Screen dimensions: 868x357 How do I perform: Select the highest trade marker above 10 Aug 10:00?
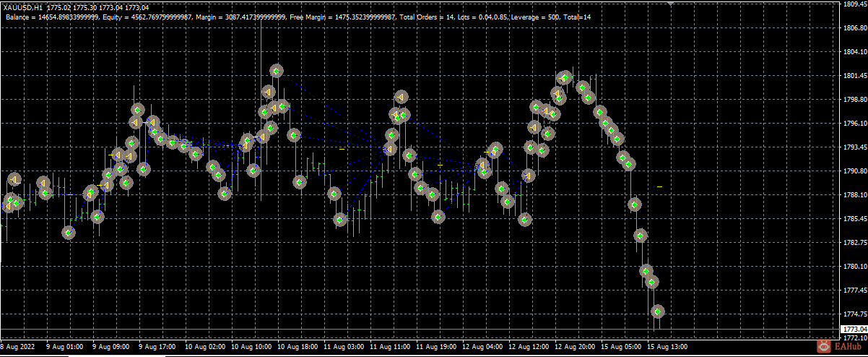click(276, 71)
